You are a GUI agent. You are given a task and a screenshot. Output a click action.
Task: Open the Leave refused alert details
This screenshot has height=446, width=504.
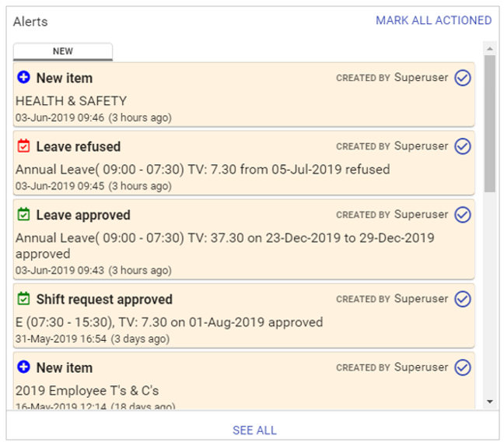coord(202,170)
